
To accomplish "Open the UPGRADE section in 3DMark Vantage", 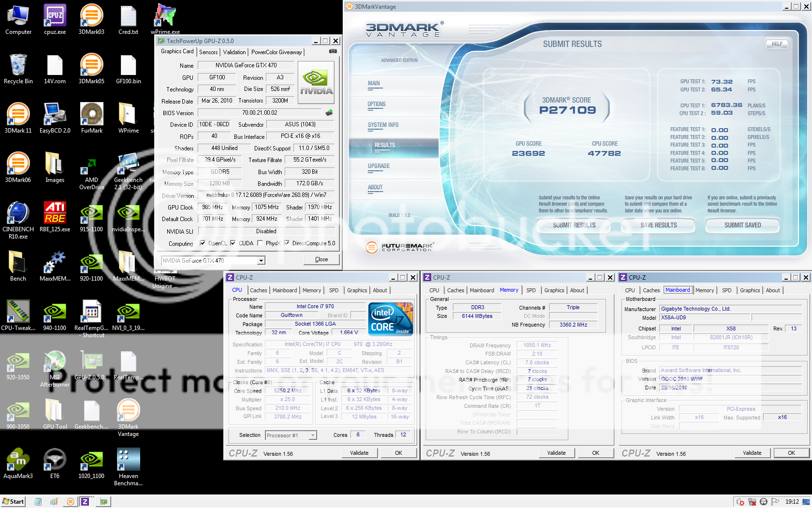I will point(378,166).
